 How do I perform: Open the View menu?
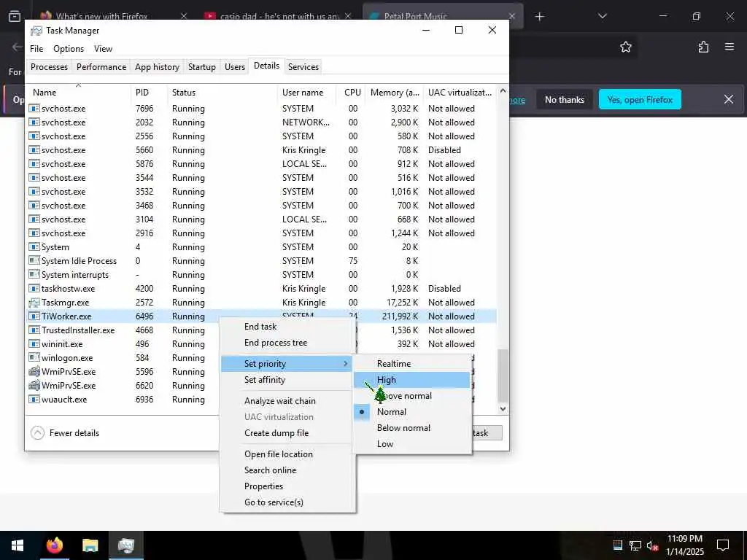click(x=103, y=49)
